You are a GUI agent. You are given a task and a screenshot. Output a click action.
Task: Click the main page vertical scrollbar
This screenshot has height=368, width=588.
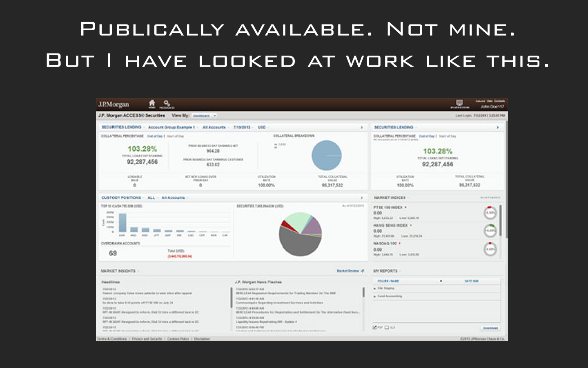point(506,180)
